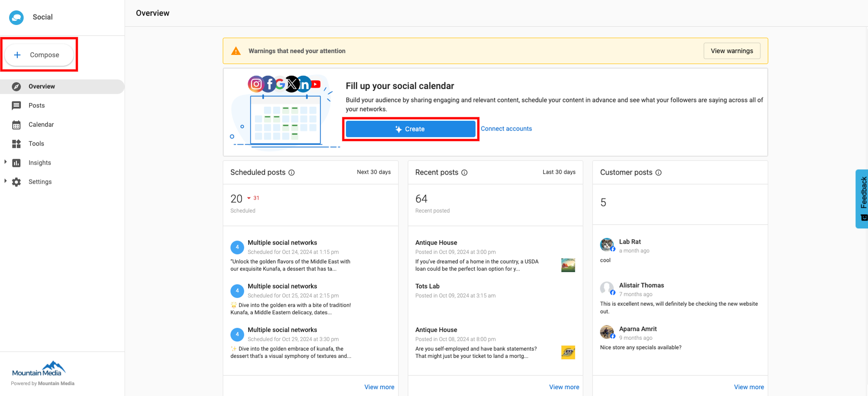
Task: Click Aparna Amrit's avatar
Action: coord(607,332)
